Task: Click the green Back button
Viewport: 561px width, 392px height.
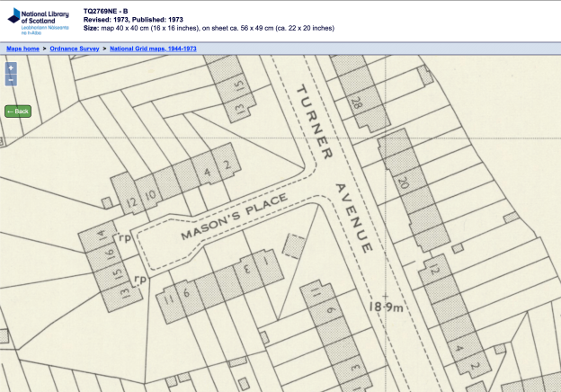Action: [17, 111]
